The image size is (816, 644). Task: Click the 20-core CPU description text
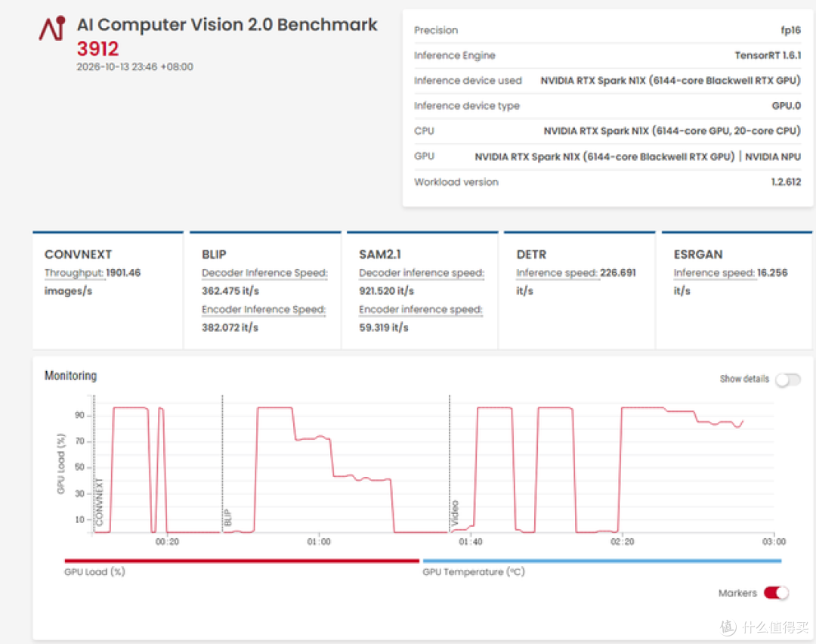(x=672, y=131)
